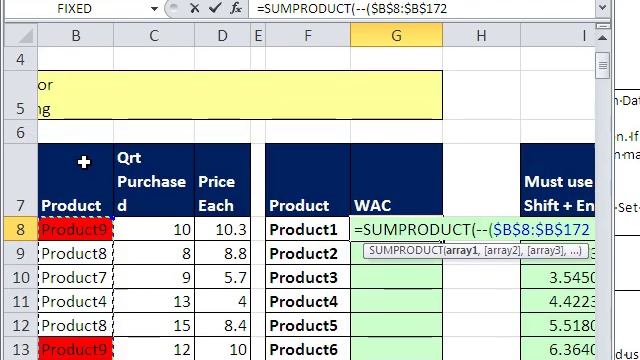Select column F header
The height and width of the screenshot is (360, 640).
308,36
